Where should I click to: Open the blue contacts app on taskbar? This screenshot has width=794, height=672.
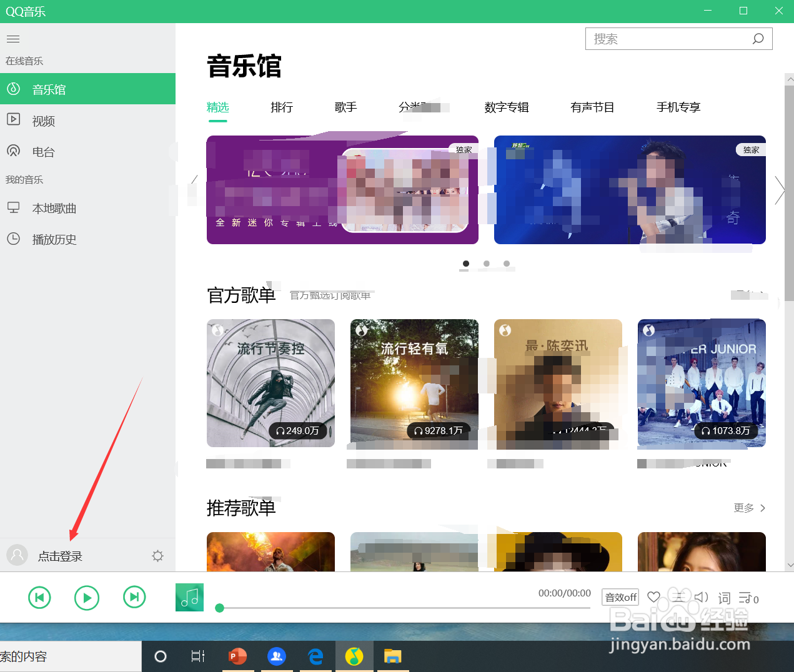(276, 656)
